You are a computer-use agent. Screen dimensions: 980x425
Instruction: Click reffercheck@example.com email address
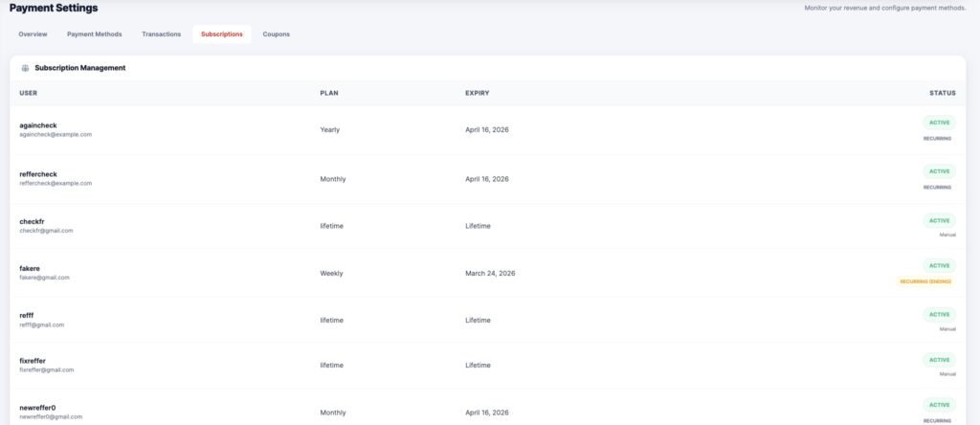(56, 183)
